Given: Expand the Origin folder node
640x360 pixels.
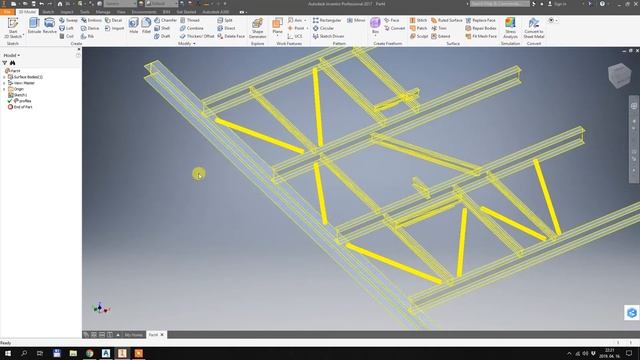Looking at the screenshot, I should click(x=4, y=89).
